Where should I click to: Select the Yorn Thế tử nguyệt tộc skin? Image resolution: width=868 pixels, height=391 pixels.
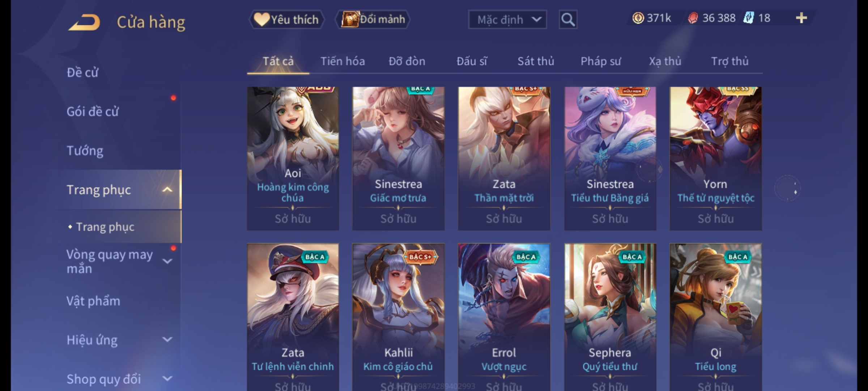pyautogui.click(x=715, y=159)
